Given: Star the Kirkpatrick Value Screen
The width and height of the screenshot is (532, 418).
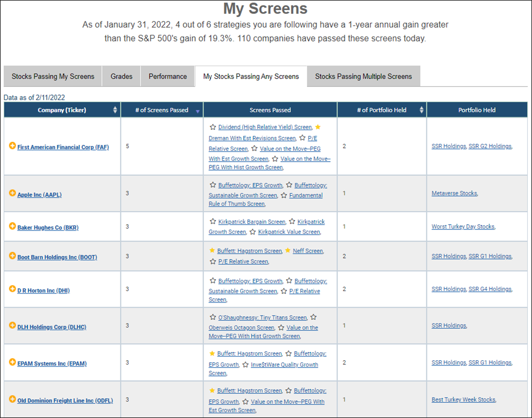Looking at the screenshot, I should [253, 232].
